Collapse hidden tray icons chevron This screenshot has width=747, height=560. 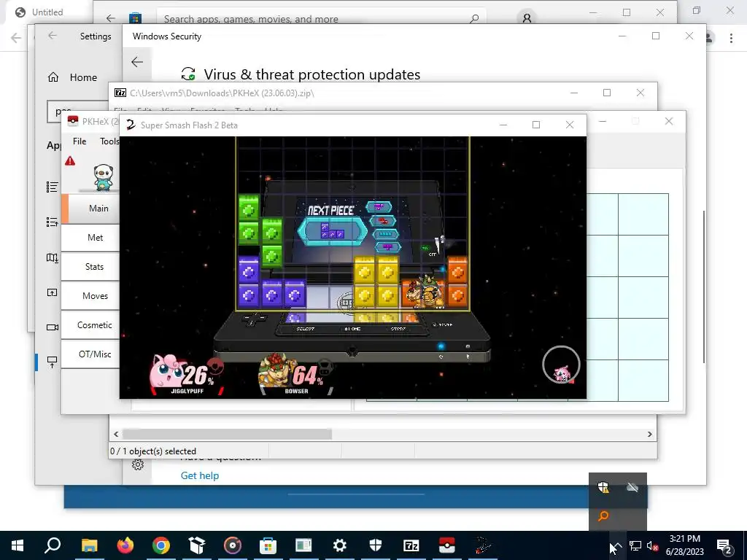pyautogui.click(x=617, y=545)
